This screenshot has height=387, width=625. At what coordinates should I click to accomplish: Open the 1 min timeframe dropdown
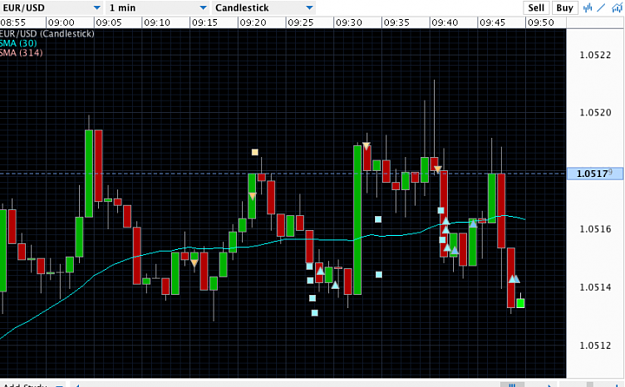click(x=158, y=8)
